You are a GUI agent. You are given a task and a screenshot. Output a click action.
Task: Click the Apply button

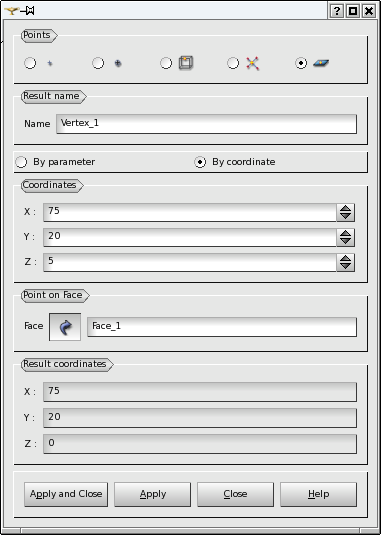tap(152, 494)
